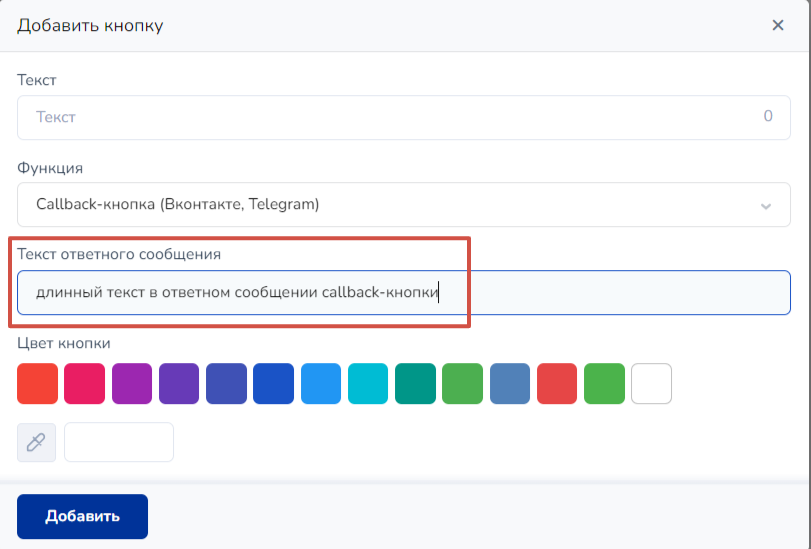The height and width of the screenshot is (549, 811).
Task: Select the light blue color swatch
Action: point(321,383)
